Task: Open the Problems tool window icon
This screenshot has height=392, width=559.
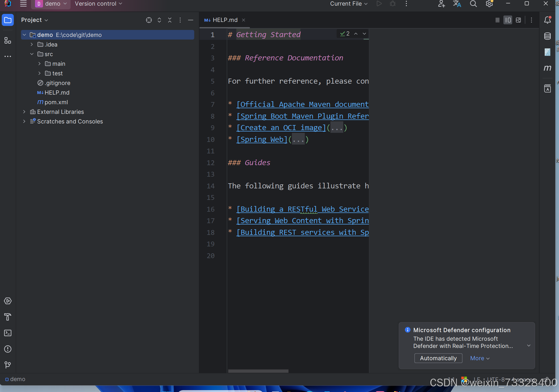Action: 8,349
